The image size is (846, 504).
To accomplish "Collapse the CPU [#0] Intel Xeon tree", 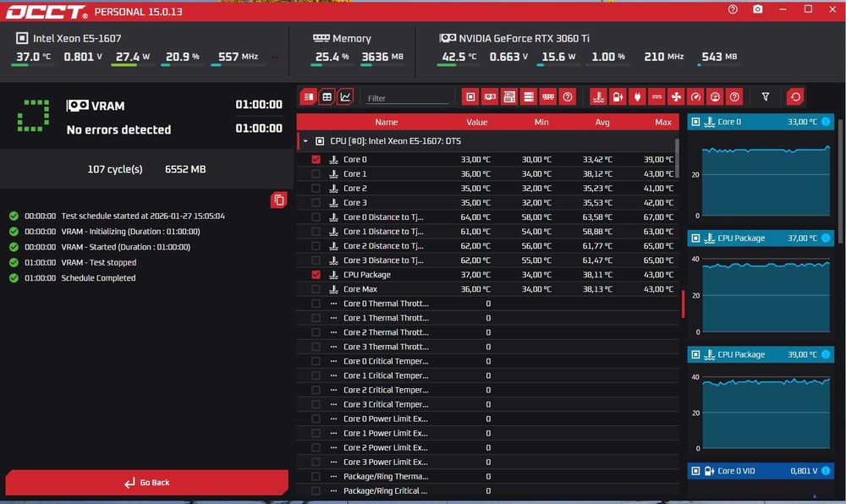I will [x=305, y=141].
